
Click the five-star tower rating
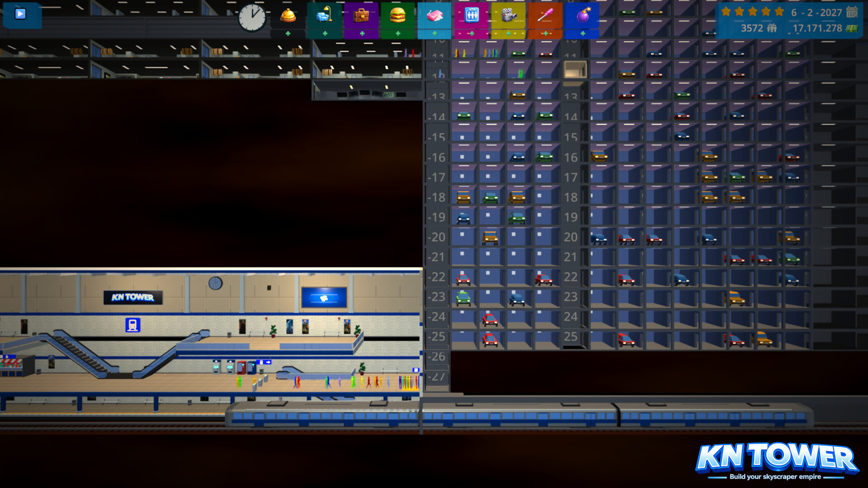pyautogui.click(x=752, y=12)
